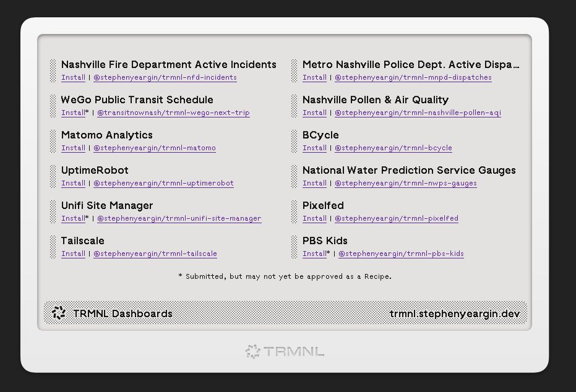The width and height of the screenshot is (576, 392).
Task: Open the @stephenyeargin/trmnl-pbs-kids repository link
Action: coord(401,254)
